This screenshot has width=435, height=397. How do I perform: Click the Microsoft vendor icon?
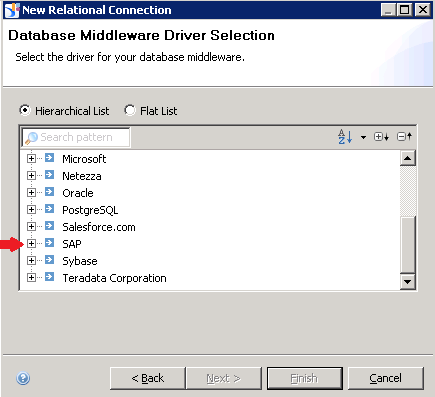click(49, 158)
